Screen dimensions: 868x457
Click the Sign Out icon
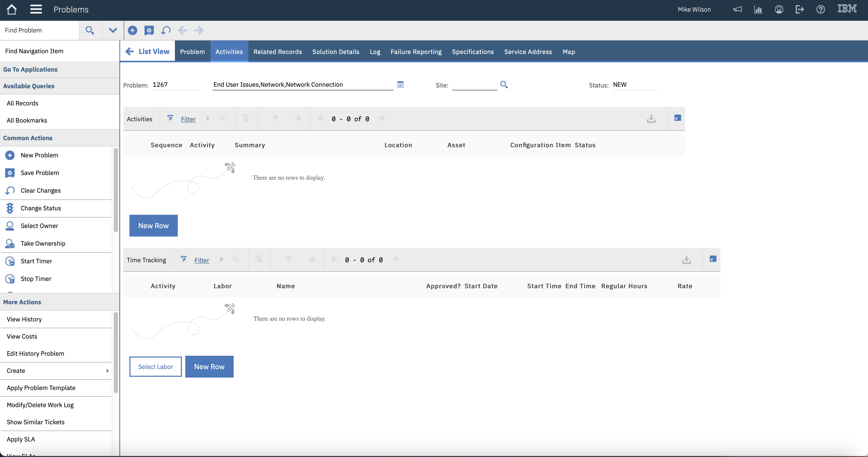coord(800,9)
